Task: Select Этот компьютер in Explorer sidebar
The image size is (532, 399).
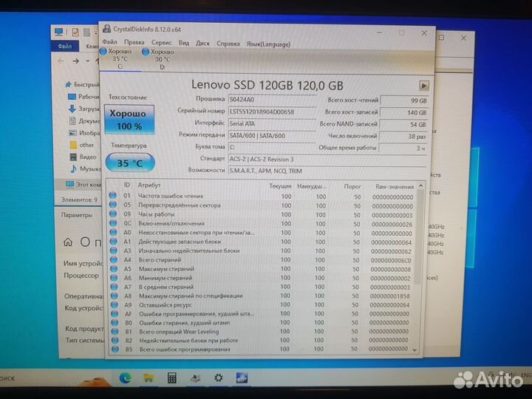Action: [x=83, y=184]
